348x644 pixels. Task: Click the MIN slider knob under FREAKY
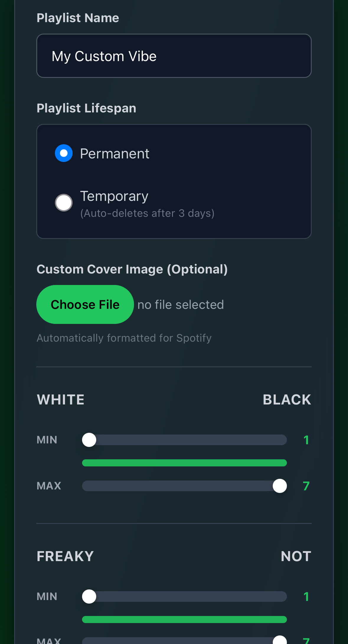89,597
